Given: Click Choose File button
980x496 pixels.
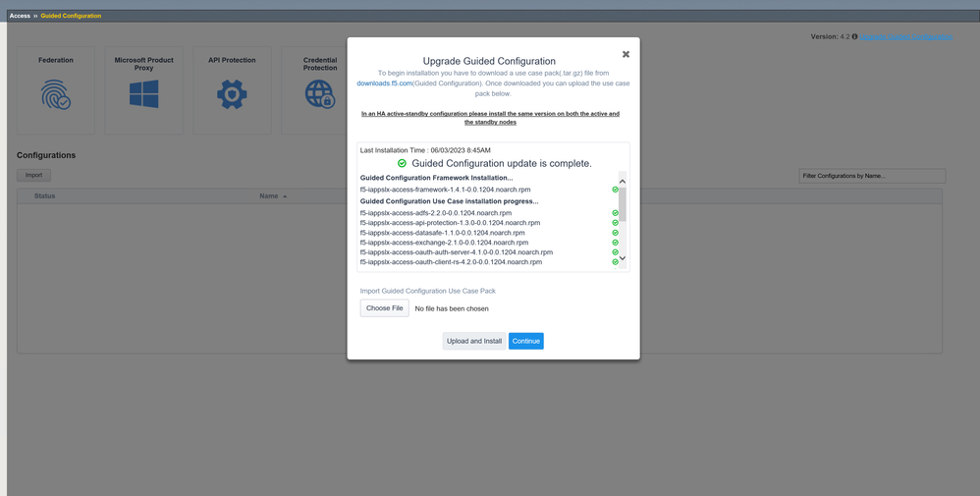Looking at the screenshot, I should coord(384,307).
